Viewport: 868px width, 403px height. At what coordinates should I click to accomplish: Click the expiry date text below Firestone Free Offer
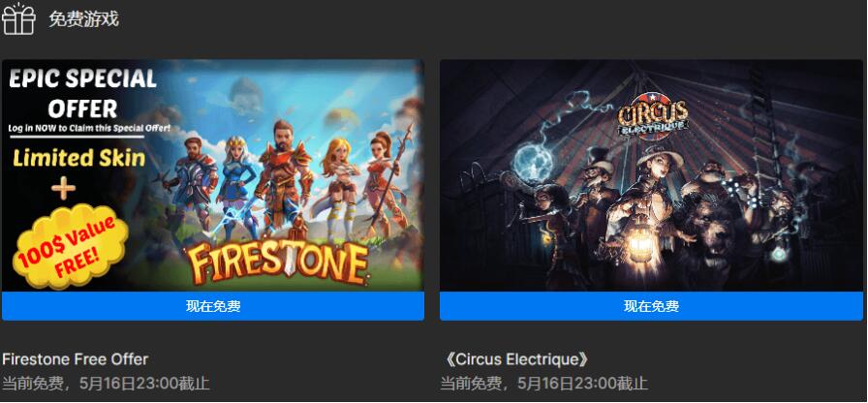[x=106, y=383]
